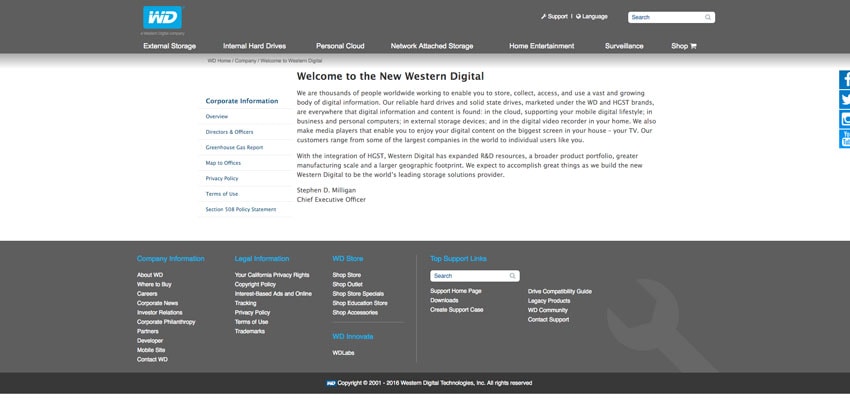Open the Language selector
This screenshot has width=850, height=413.
tap(595, 17)
